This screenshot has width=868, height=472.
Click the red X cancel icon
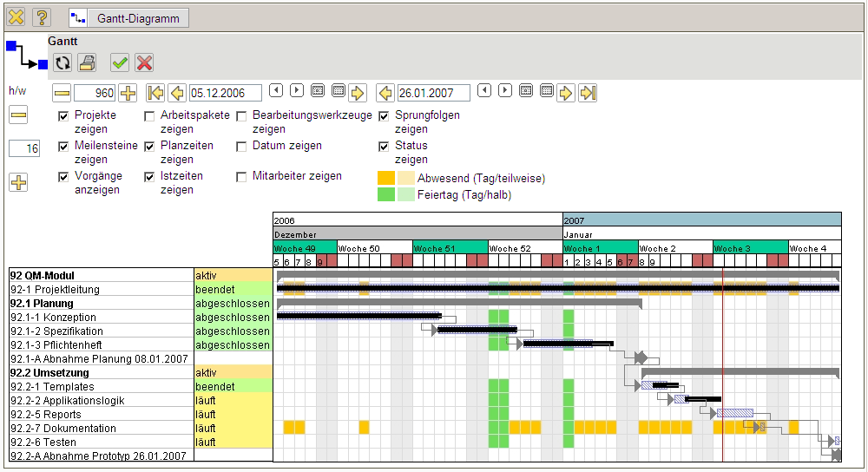click(x=144, y=62)
